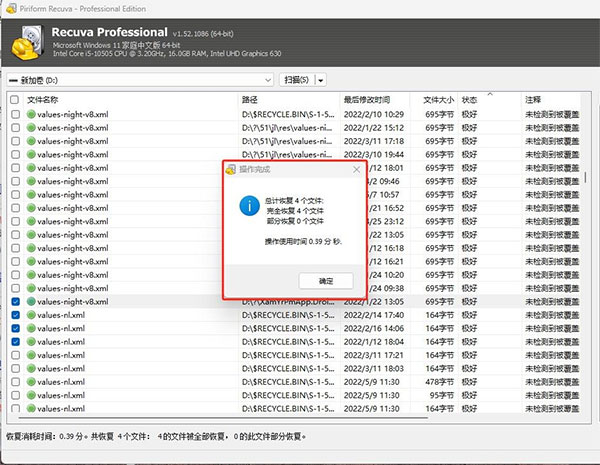
Task: Click the Piriform Recuva title bar icon
Action: click(11, 8)
